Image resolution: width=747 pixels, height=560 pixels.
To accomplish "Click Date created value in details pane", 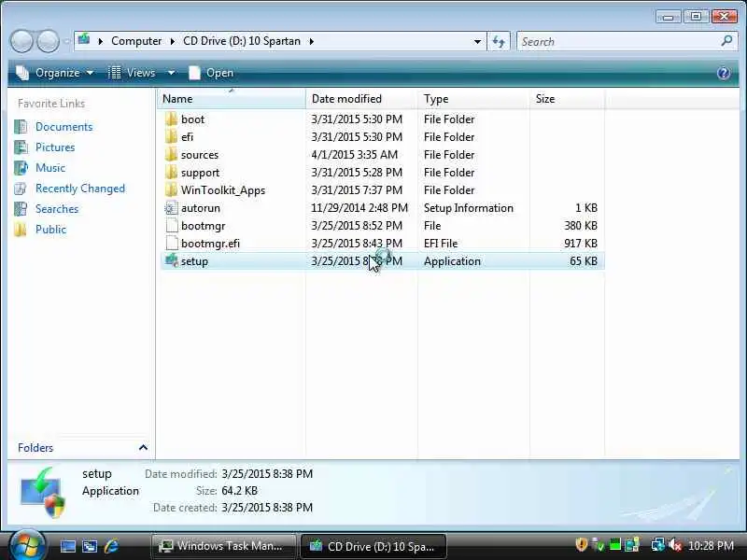I will click(267, 508).
